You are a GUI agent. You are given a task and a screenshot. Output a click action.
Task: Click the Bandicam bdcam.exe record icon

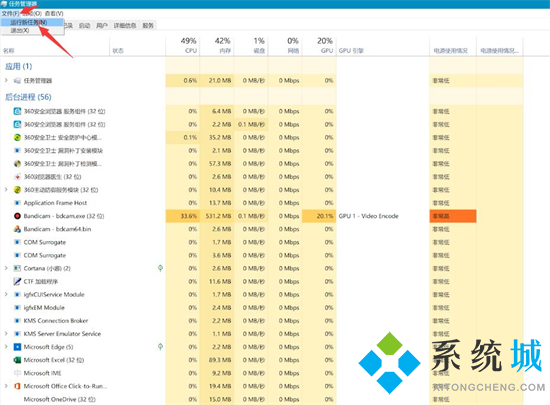click(x=17, y=216)
